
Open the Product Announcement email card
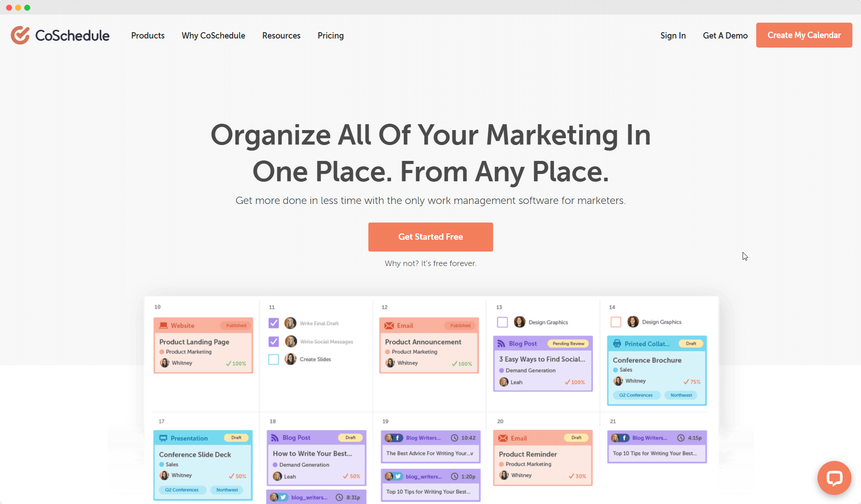[429, 345]
